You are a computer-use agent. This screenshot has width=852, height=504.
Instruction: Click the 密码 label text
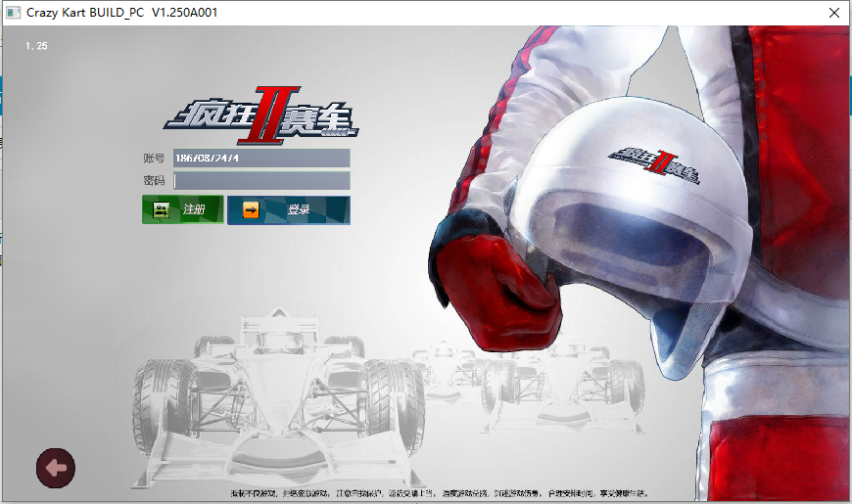coord(154,181)
